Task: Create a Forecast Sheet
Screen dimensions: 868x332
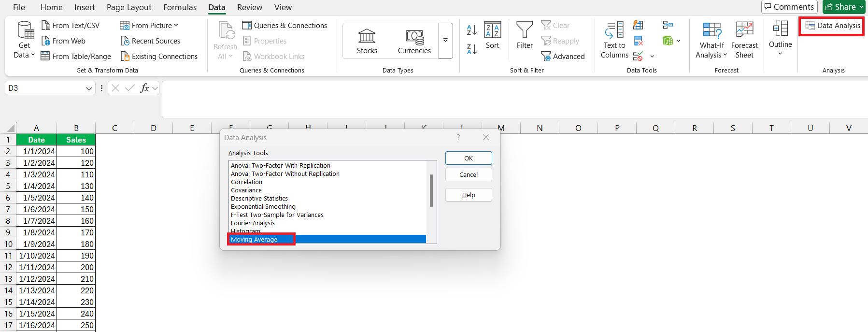Action: [744, 40]
